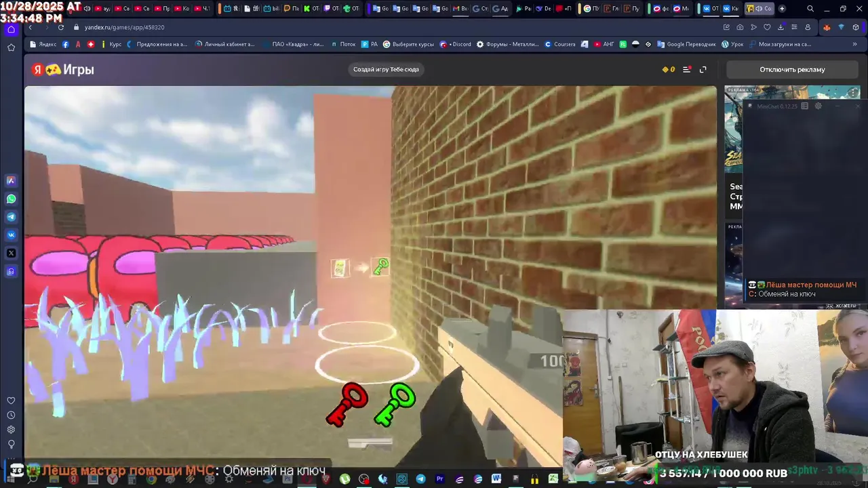Open Мои загрузки bookmark
868x488 pixels.
[780, 44]
